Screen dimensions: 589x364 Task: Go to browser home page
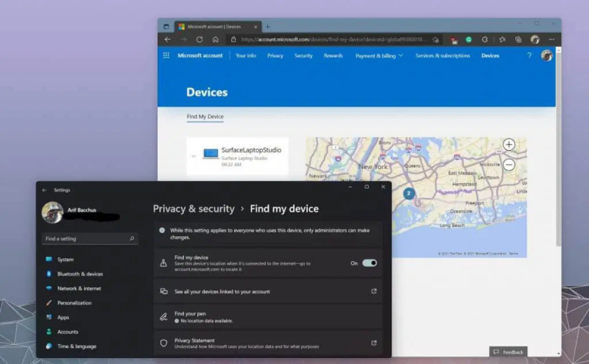215,40
